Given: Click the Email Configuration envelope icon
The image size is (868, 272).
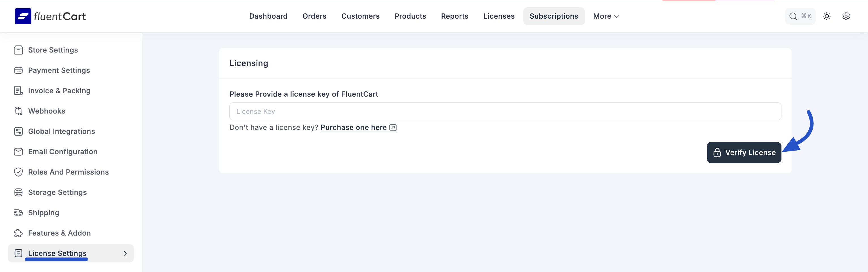Looking at the screenshot, I should pos(19,152).
